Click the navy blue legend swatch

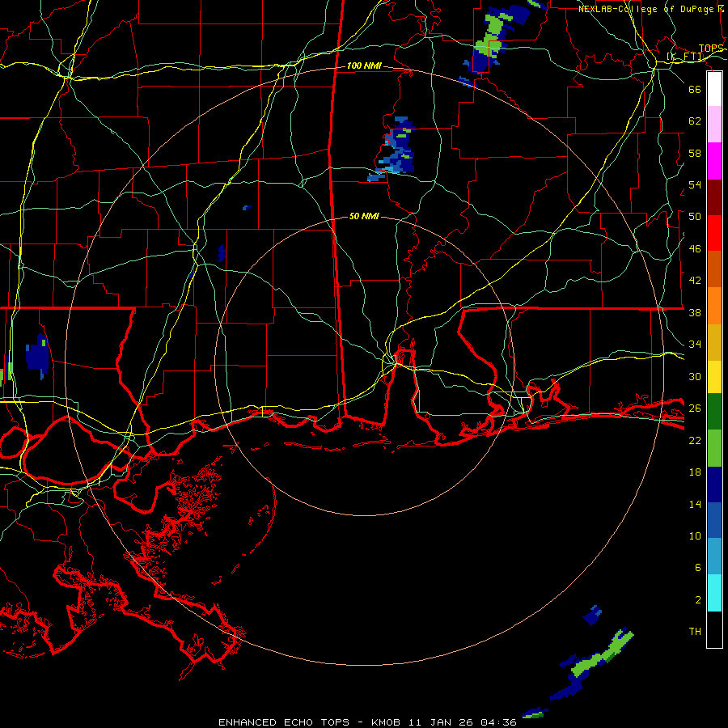[714, 485]
